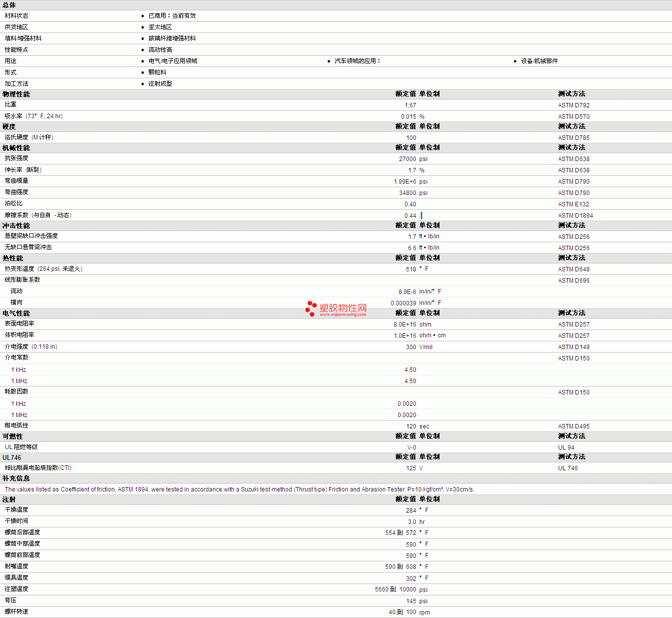Click 模具温度 value 302

click(411, 579)
